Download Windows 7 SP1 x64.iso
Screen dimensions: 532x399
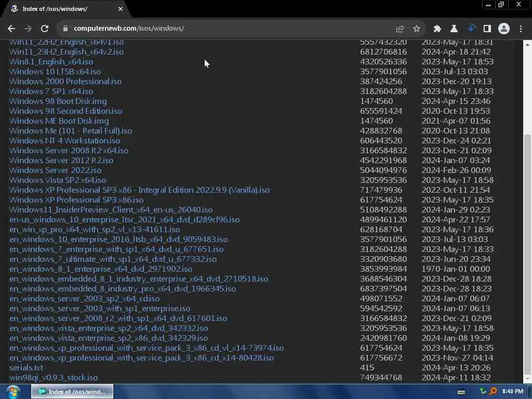tap(51, 91)
